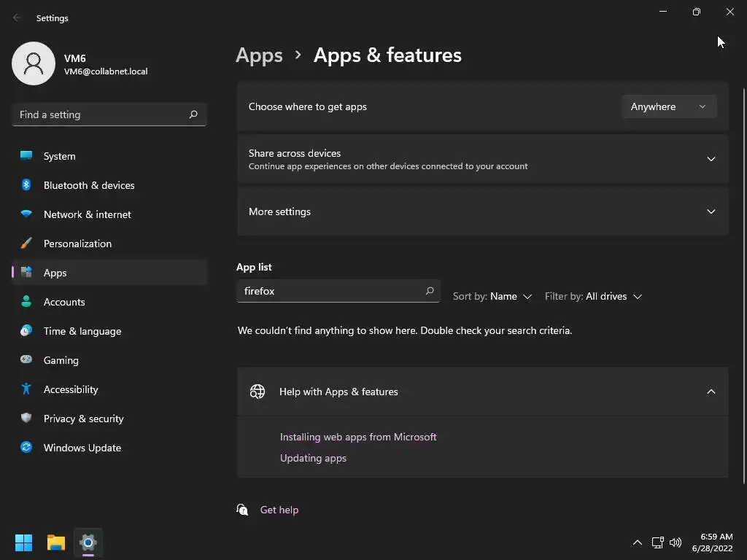Click the search magnifier in app list box
The image size is (747, 560).
[430, 291]
